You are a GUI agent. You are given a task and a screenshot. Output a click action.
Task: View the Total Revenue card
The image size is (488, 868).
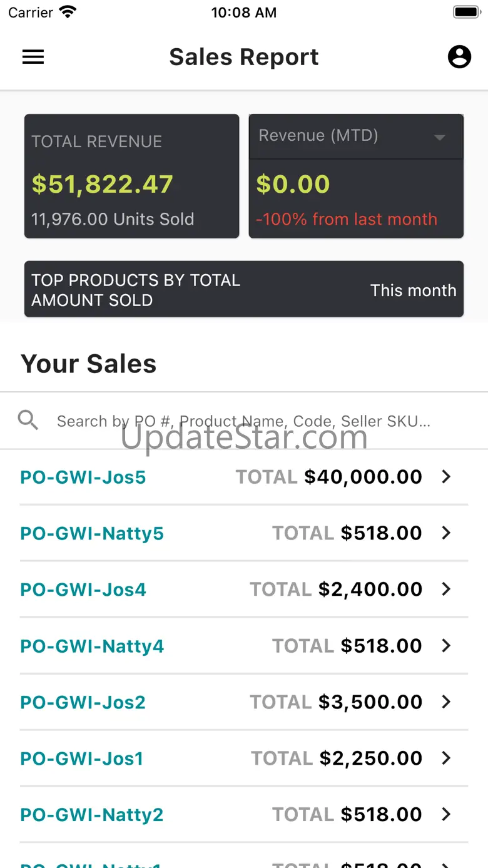tap(131, 176)
